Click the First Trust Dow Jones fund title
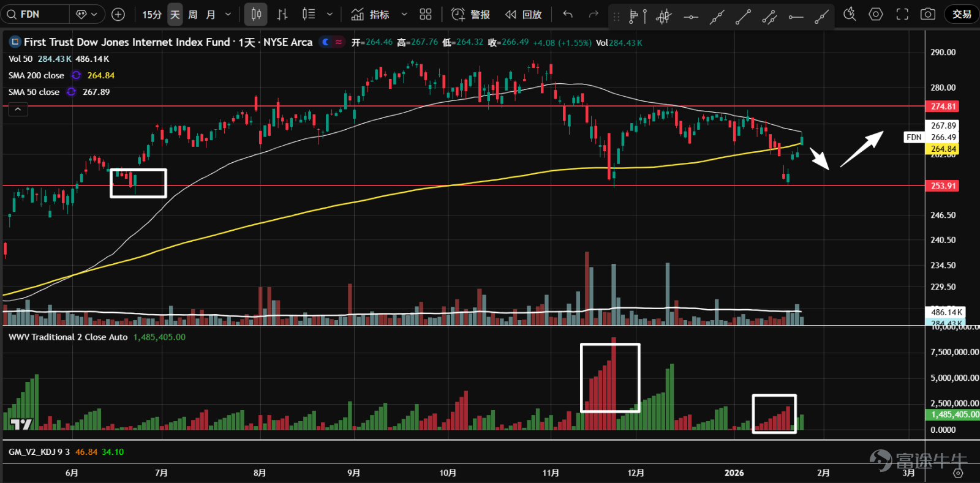This screenshot has height=483, width=980. tap(127, 42)
